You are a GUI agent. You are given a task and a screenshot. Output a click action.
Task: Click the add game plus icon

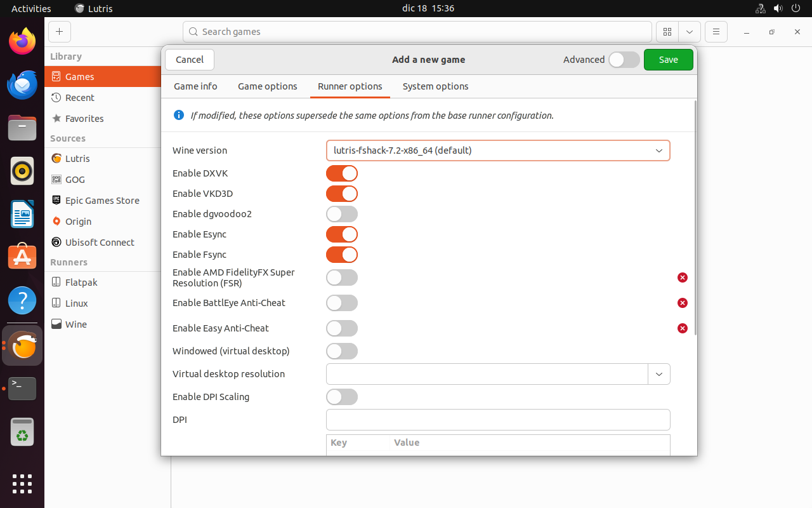[x=59, y=32]
